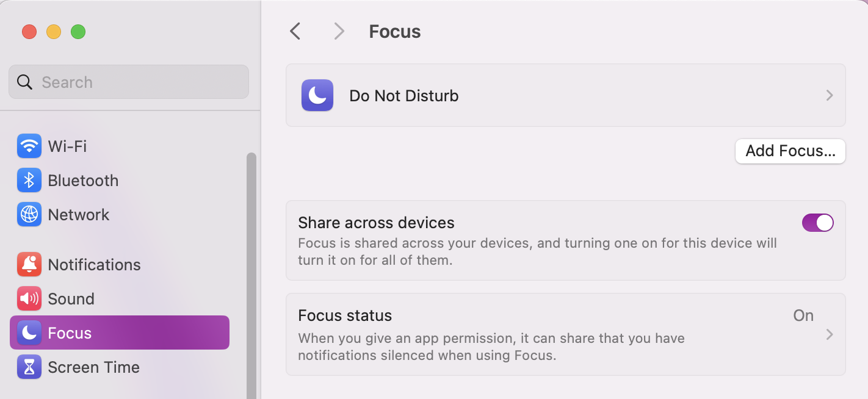Click the Network globe icon
The height and width of the screenshot is (399, 868).
29,214
